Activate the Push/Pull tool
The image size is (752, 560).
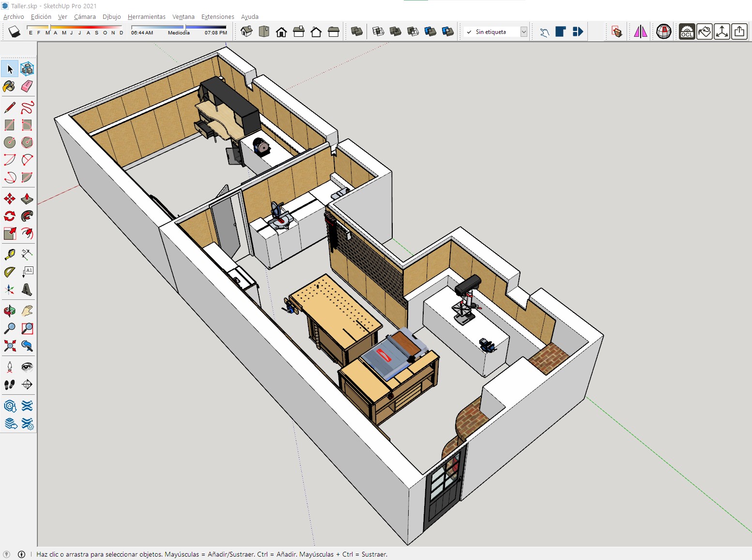point(27,199)
